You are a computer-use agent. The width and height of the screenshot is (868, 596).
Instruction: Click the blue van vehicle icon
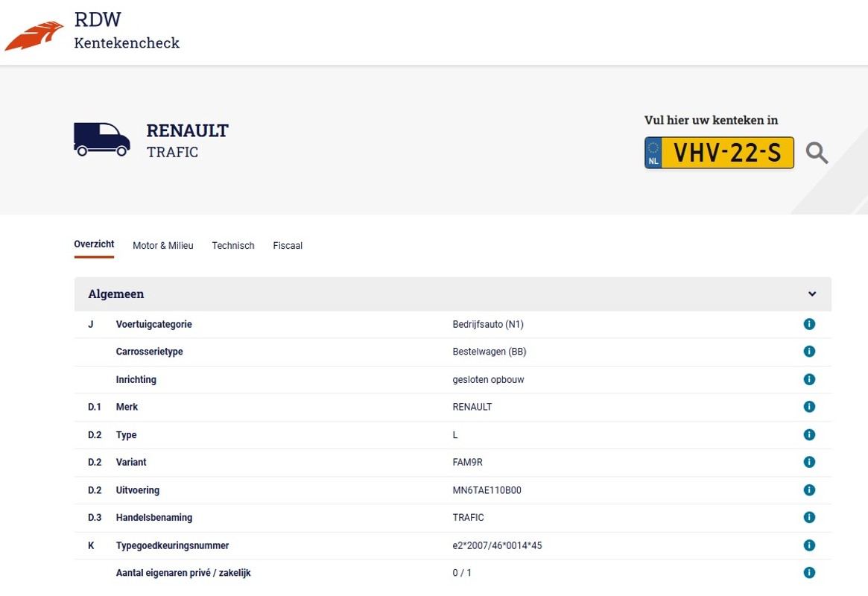[102, 139]
